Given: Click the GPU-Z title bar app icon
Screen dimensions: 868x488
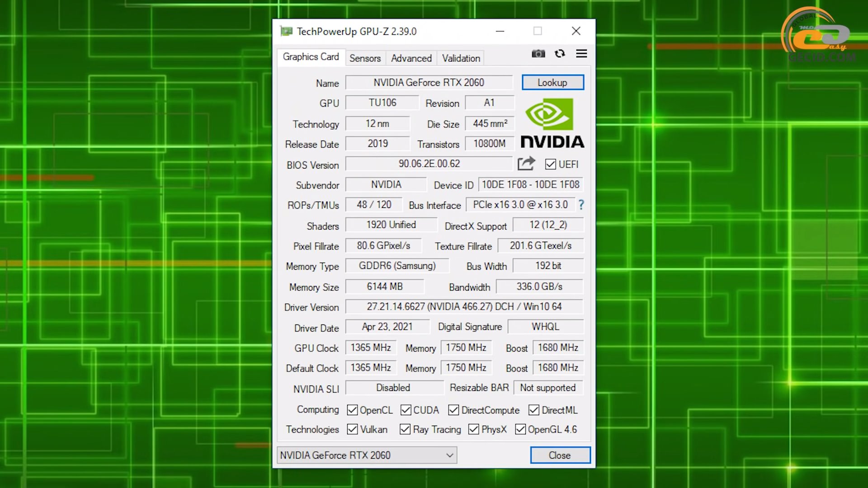Looking at the screenshot, I should click(286, 31).
